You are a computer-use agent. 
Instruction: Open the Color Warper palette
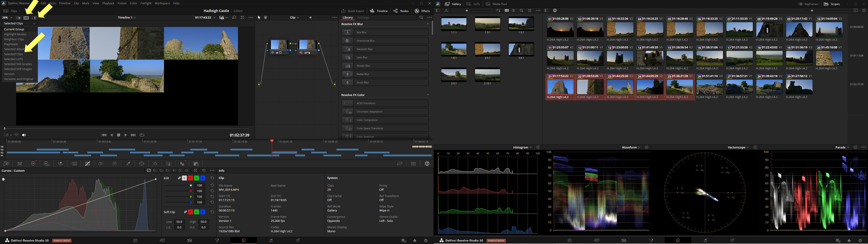114,164
